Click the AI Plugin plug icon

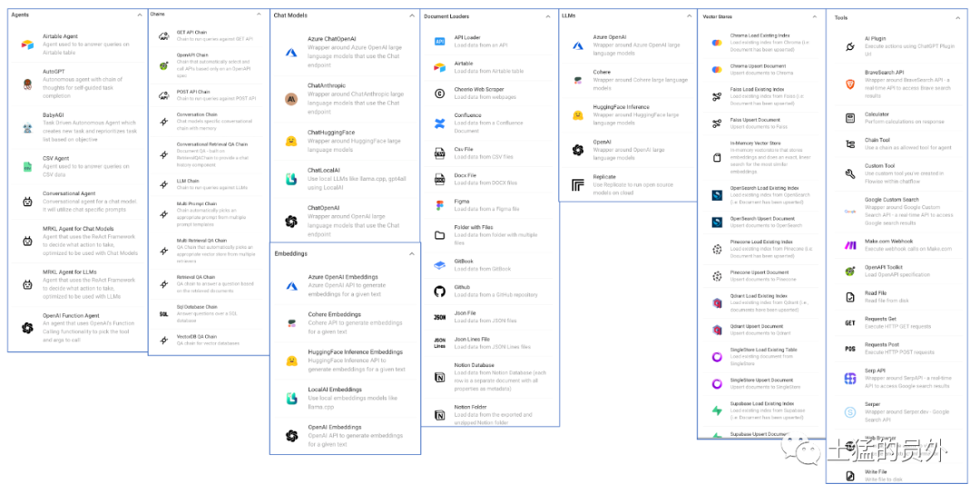(x=850, y=46)
